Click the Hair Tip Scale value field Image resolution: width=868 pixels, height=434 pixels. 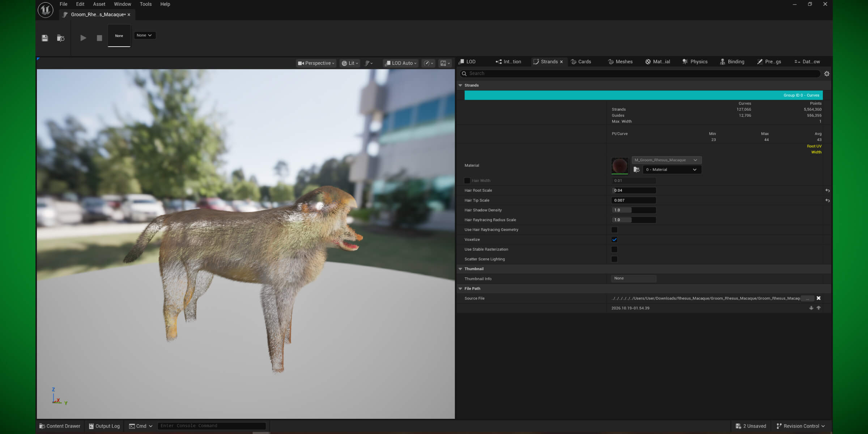click(634, 200)
